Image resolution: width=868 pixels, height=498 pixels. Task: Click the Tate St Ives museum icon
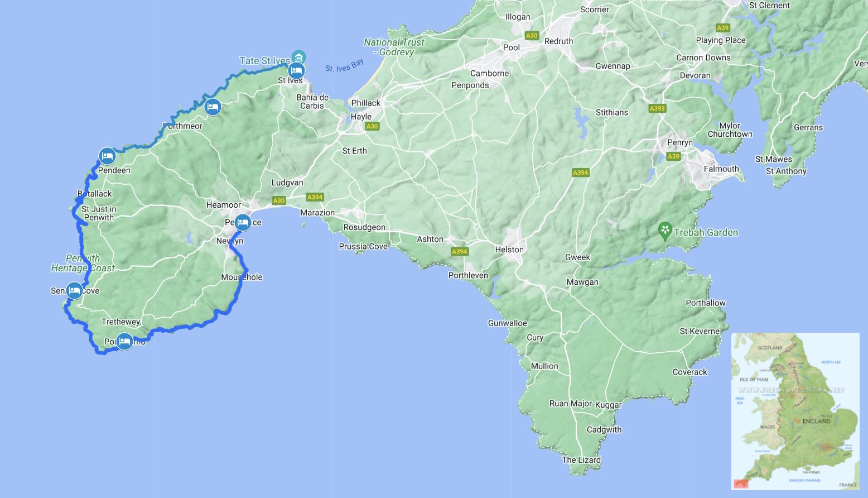pyautogui.click(x=299, y=57)
